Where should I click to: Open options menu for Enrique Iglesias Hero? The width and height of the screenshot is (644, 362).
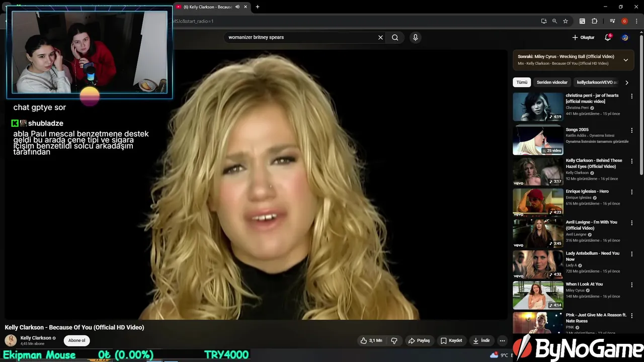[632, 192]
